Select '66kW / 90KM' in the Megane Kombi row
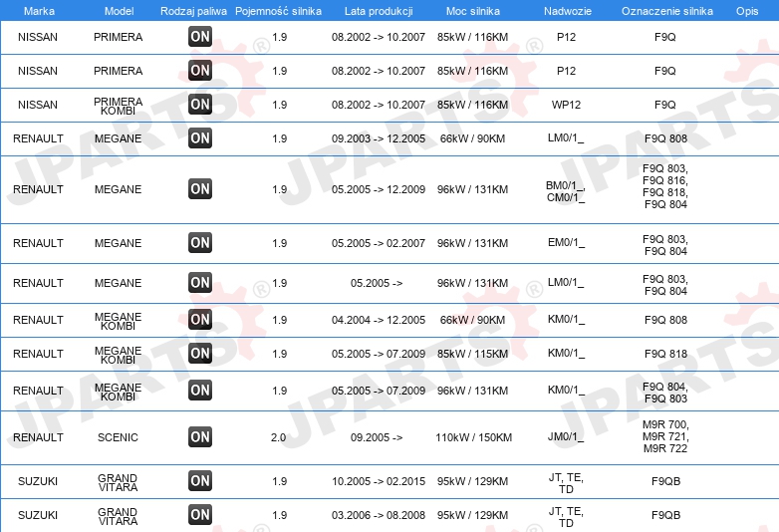 click(472, 320)
